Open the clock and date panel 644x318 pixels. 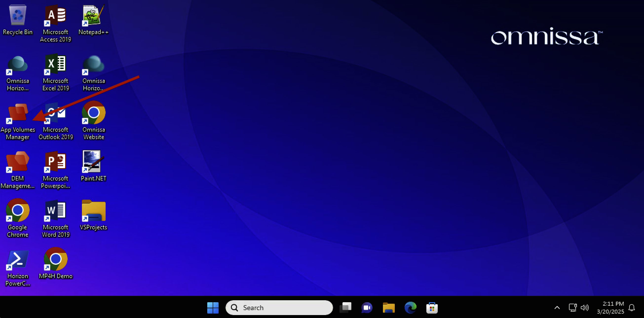(610, 308)
